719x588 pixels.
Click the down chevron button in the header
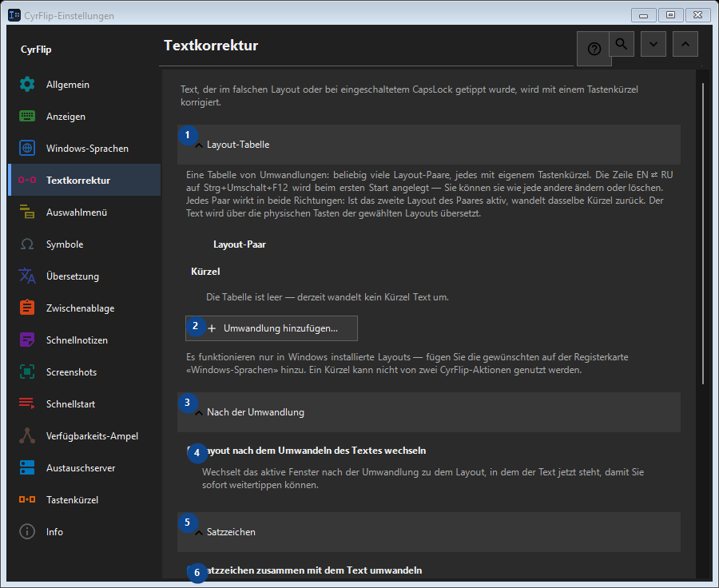coord(653,44)
